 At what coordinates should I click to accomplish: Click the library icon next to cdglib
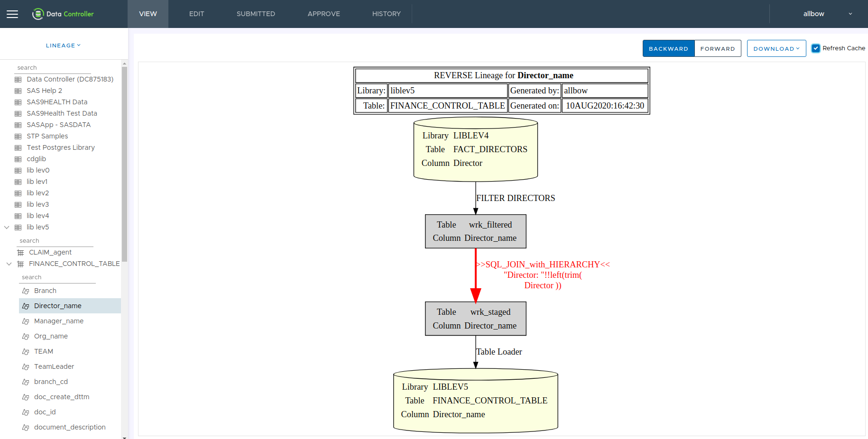[x=18, y=159]
